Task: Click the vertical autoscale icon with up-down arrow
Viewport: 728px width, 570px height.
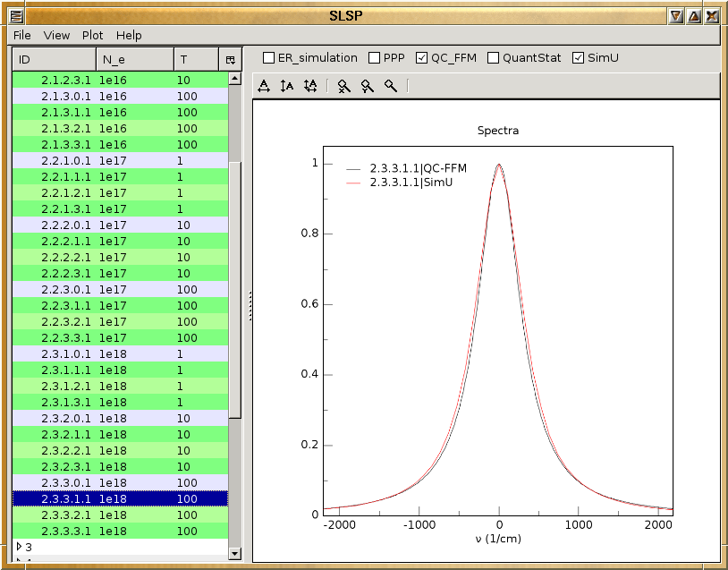Action: [x=286, y=86]
